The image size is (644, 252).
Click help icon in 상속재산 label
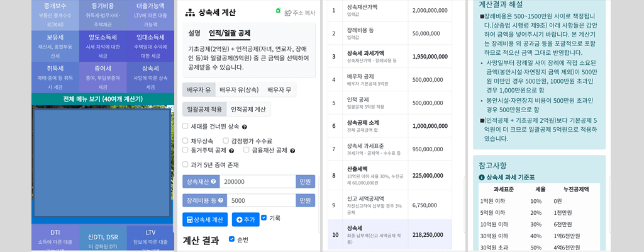(x=213, y=181)
